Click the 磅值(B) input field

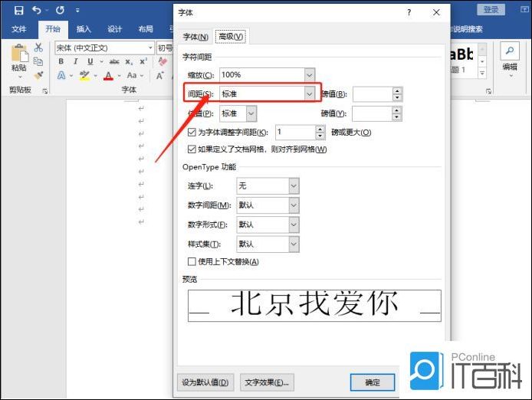pyautogui.click(x=373, y=94)
